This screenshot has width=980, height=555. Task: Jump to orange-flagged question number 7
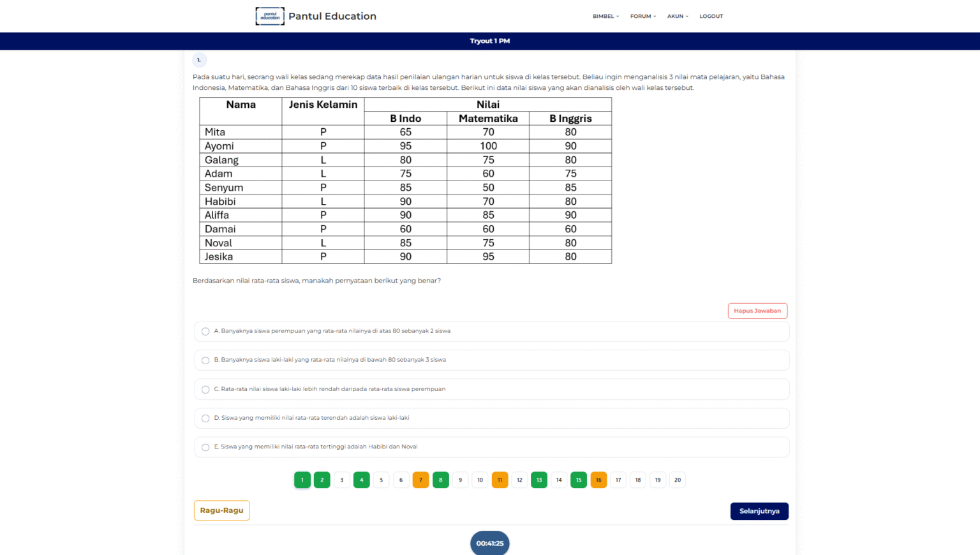point(420,480)
